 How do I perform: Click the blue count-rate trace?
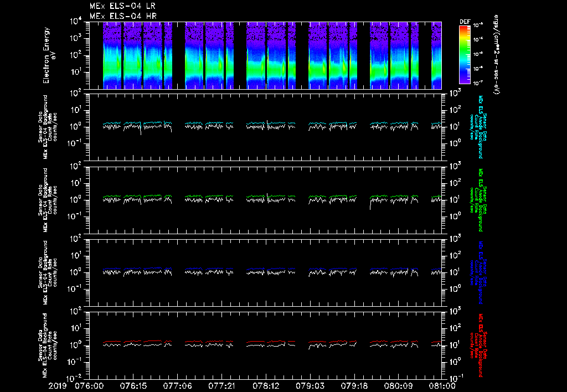click(x=271, y=269)
